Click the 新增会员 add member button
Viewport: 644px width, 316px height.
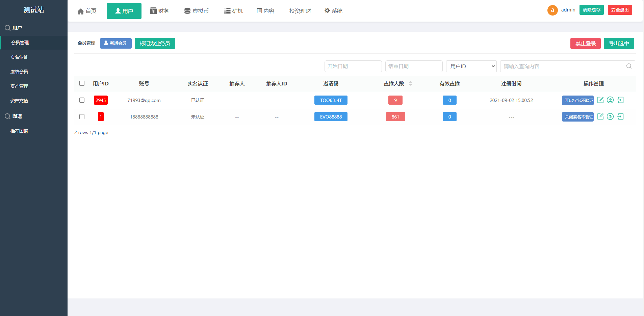click(x=115, y=43)
